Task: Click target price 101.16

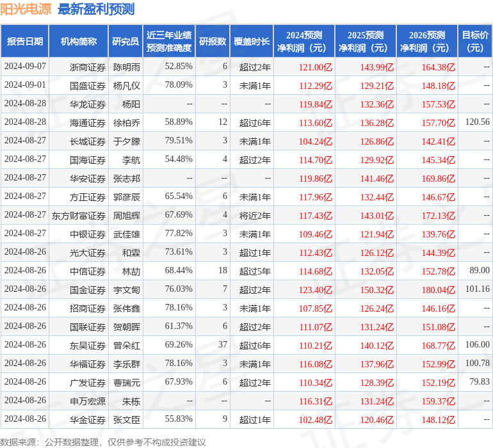Action: click(x=477, y=289)
